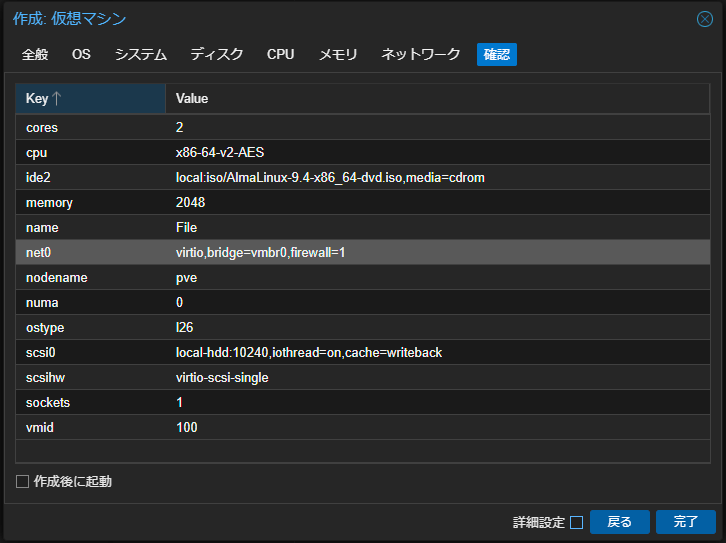Switch to the CPU tab
This screenshot has height=543, width=726.
(x=280, y=54)
